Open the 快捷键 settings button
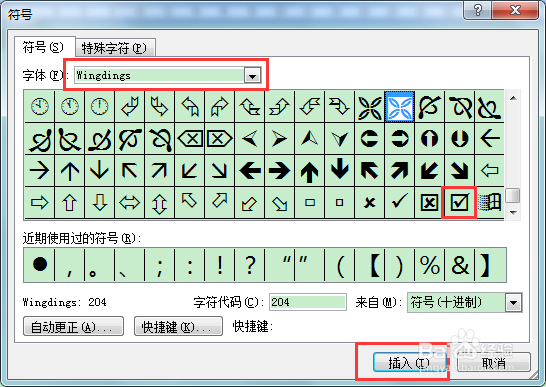The image size is (546, 387). [178, 326]
